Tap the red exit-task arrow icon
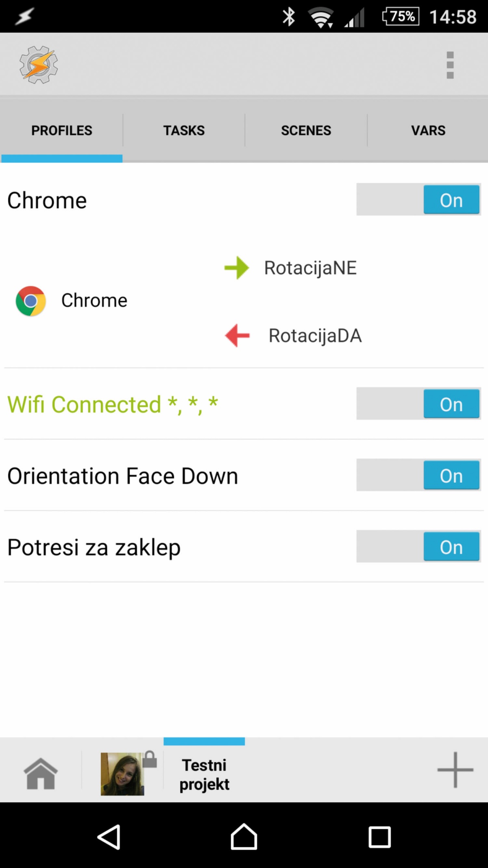This screenshot has height=868, width=488. pyautogui.click(x=237, y=336)
